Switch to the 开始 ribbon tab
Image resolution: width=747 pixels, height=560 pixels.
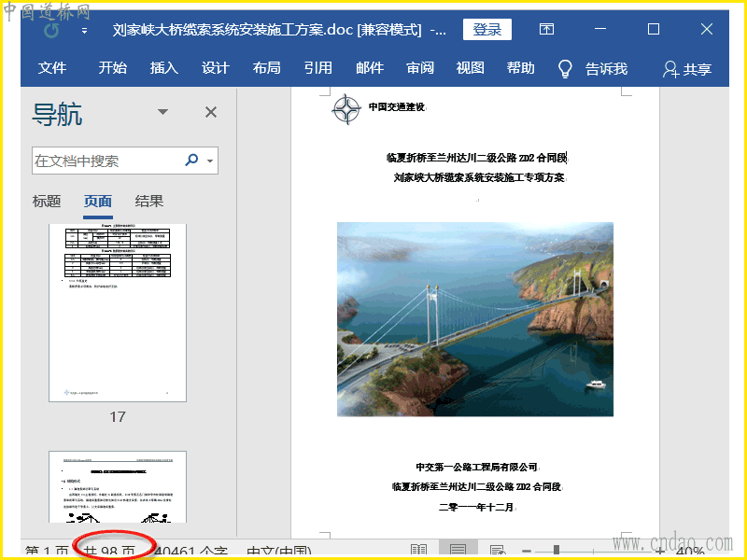pos(112,68)
